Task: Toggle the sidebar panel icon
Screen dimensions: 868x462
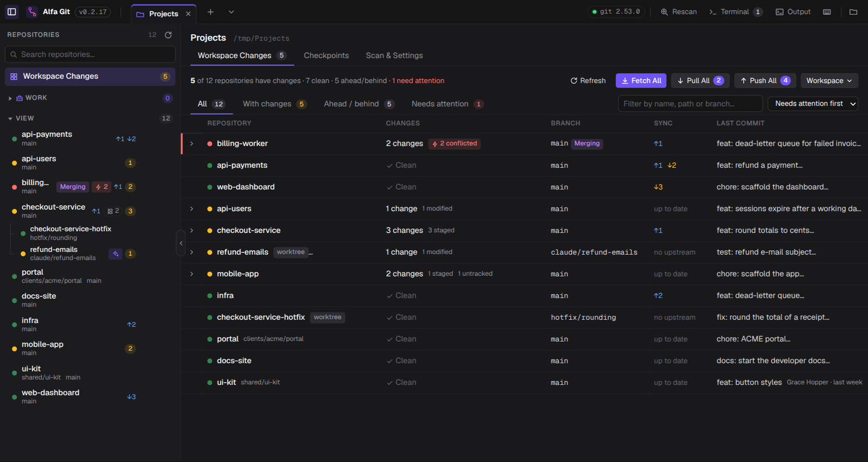Action: point(11,12)
